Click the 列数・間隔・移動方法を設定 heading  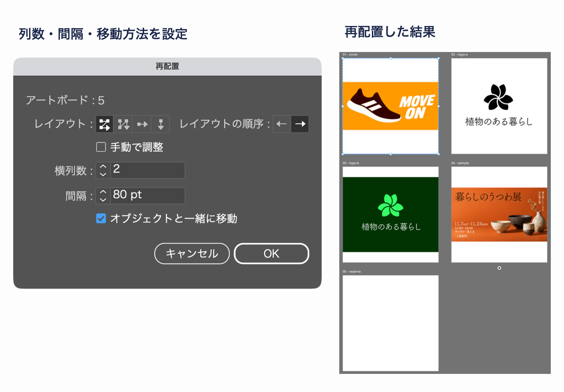point(103,33)
